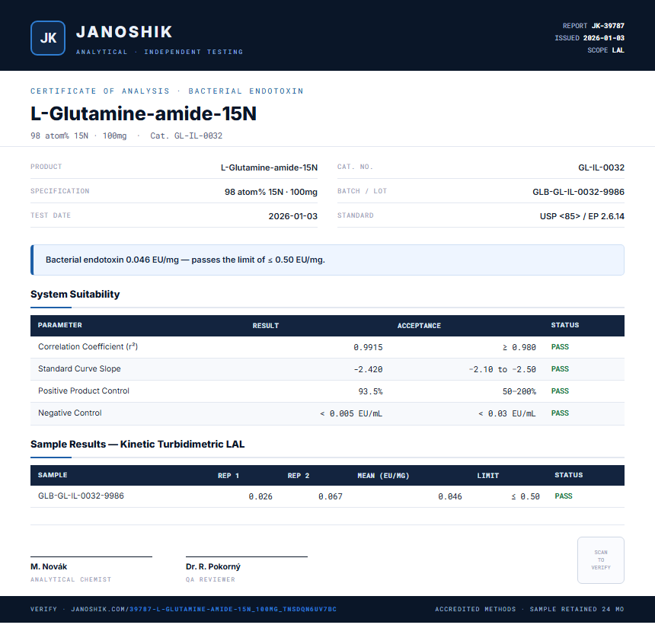This screenshot has width=655, height=644.
Task: Select the L-Glutamine-amide-15N main title
Action: pyautogui.click(x=143, y=113)
